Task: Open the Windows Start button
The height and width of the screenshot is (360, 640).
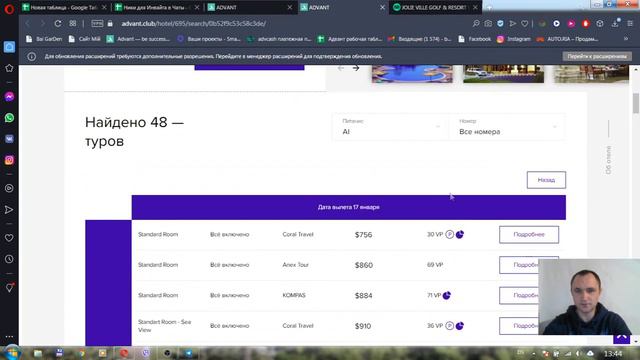Action: click(12, 353)
